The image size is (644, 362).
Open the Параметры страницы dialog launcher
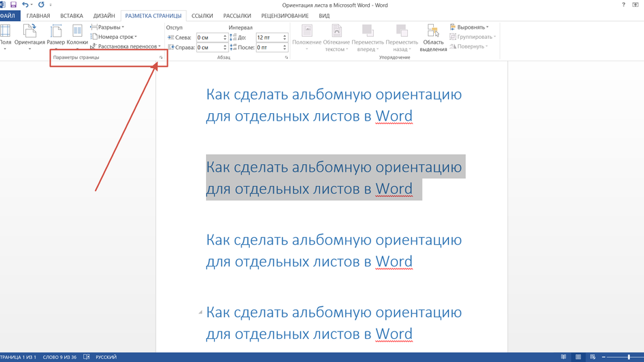(x=161, y=57)
